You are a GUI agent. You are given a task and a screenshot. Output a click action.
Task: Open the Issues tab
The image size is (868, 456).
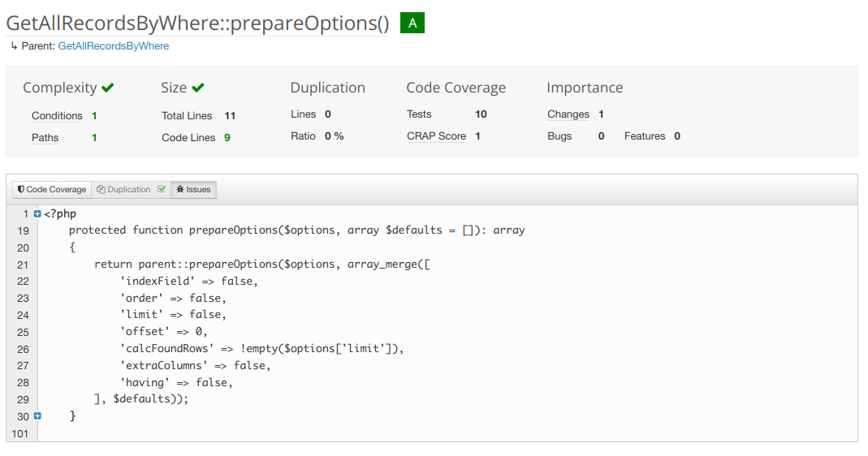tap(193, 190)
